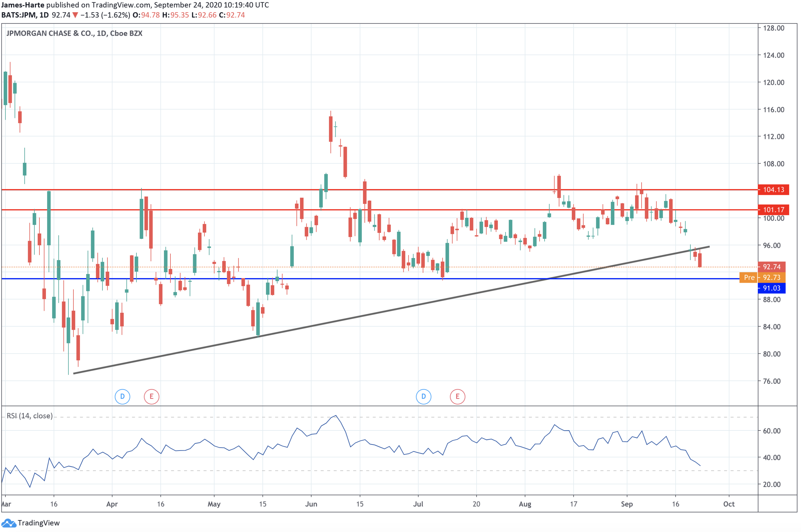Viewport: 801px width, 532px height.
Task: Click the red 101.17 price label
Action: (x=773, y=210)
